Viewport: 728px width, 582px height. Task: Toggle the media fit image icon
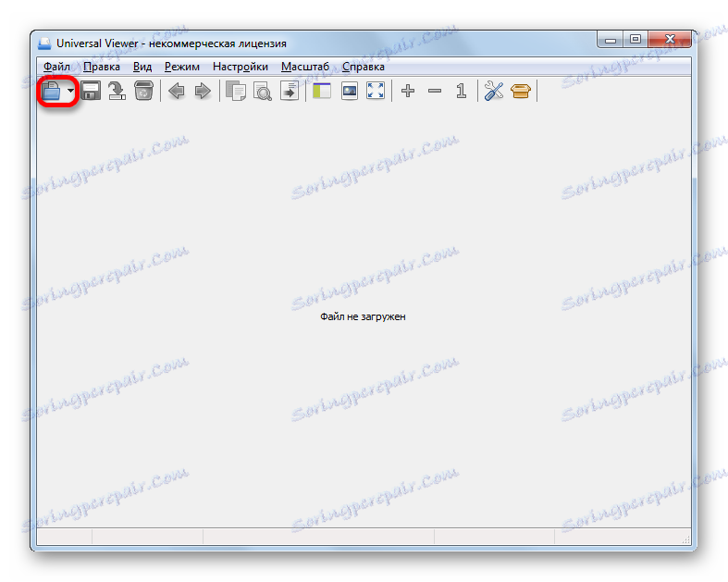[349, 91]
